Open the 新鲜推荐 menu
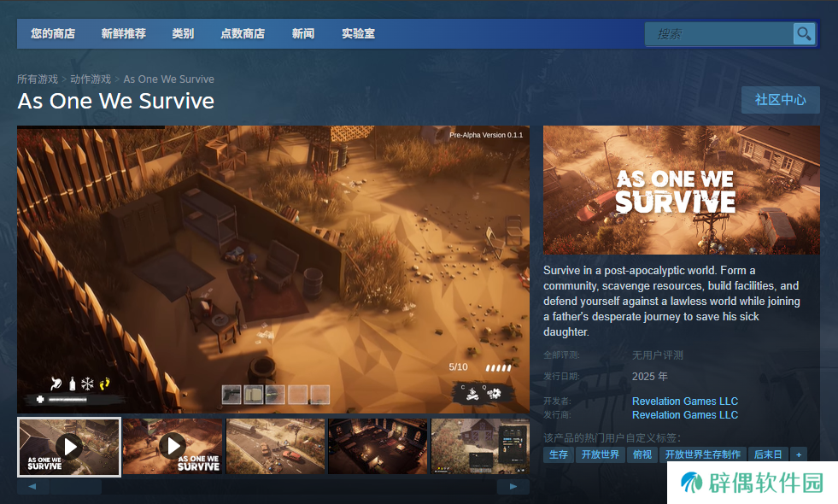 tap(124, 33)
